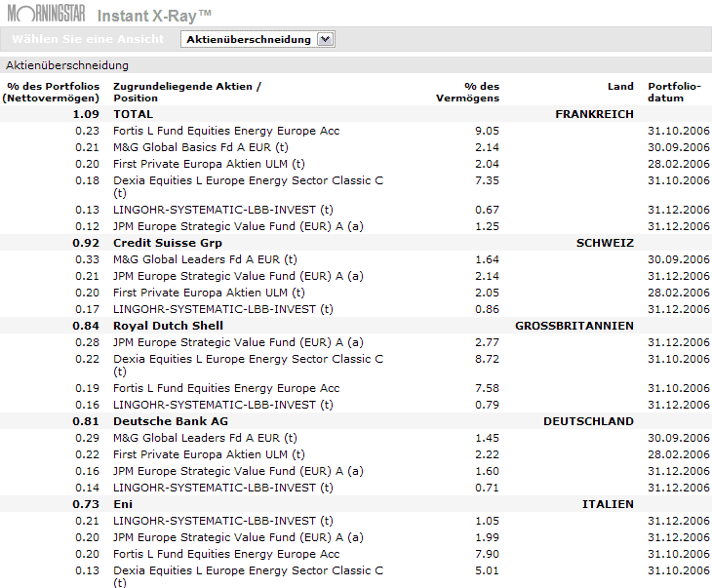Click LINGOHR-SYSTEMATIC-LBB-INVEST under Deutsche Bank AG
This screenshot has width=712, height=588.
pyautogui.click(x=223, y=488)
